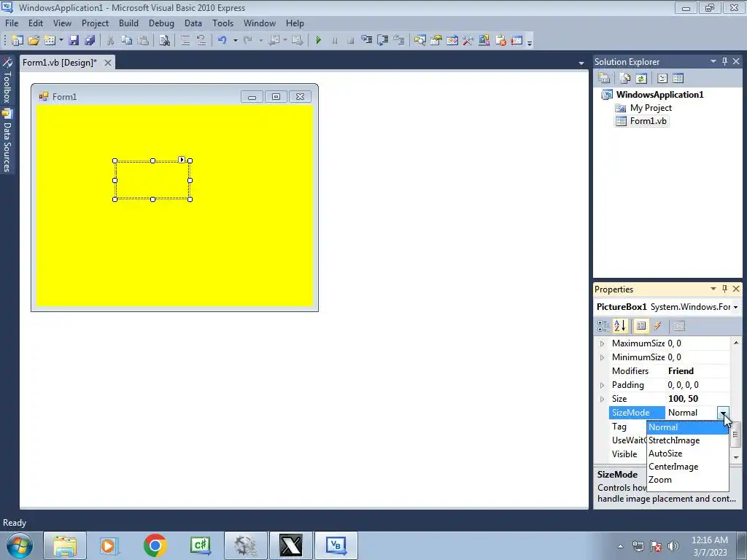This screenshot has width=747, height=560.
Task: Select Form1.vb in Solution Explorer
Action: coord(648,121)
